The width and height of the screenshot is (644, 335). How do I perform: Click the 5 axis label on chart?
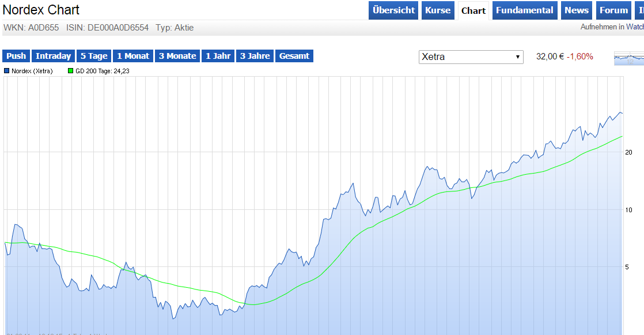pyautogui.click(x=627, y=267)
